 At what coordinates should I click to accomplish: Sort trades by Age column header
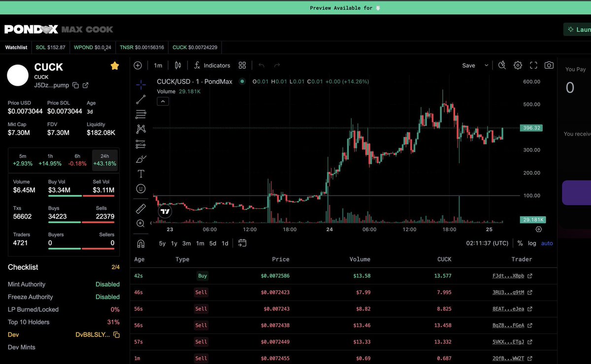pyautogui.click(x=139, y=259)
